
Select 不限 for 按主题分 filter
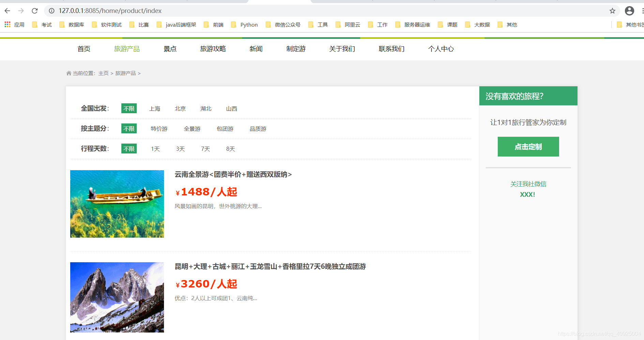coord(129,129)
